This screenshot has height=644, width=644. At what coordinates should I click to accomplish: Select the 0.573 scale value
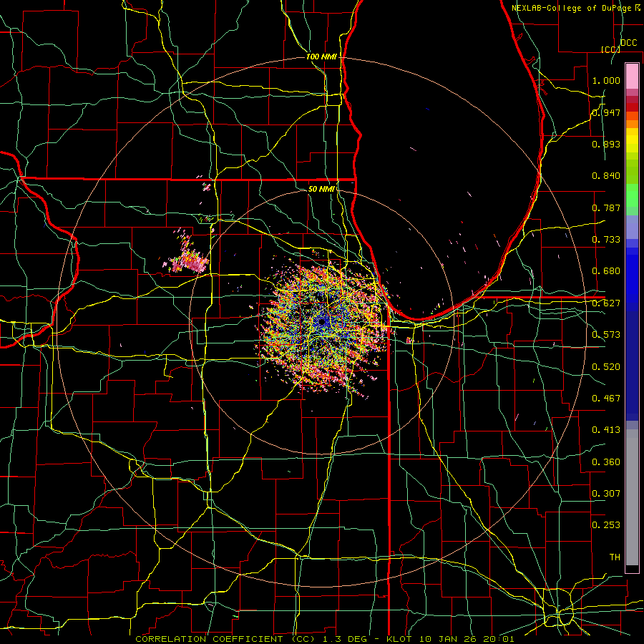[606, 335]
